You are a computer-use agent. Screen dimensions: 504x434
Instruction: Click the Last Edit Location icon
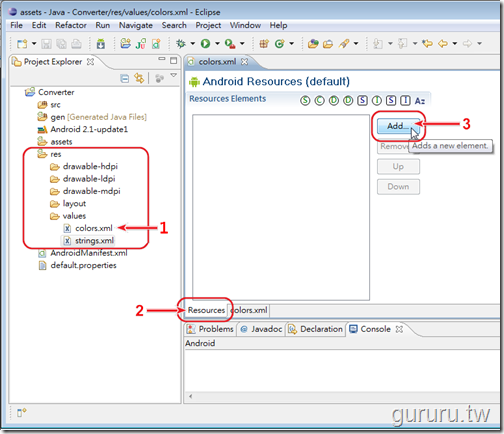click(x=427, y=43)
